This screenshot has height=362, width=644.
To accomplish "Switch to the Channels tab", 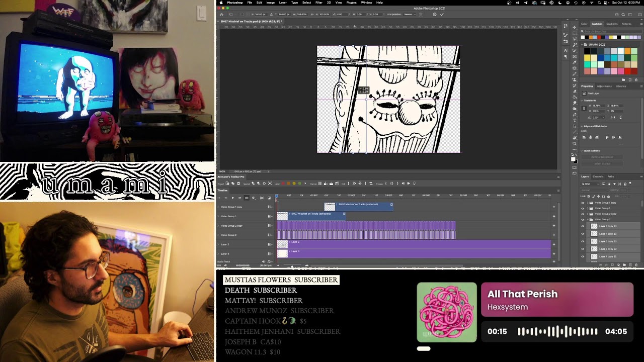I will [598, 176].
